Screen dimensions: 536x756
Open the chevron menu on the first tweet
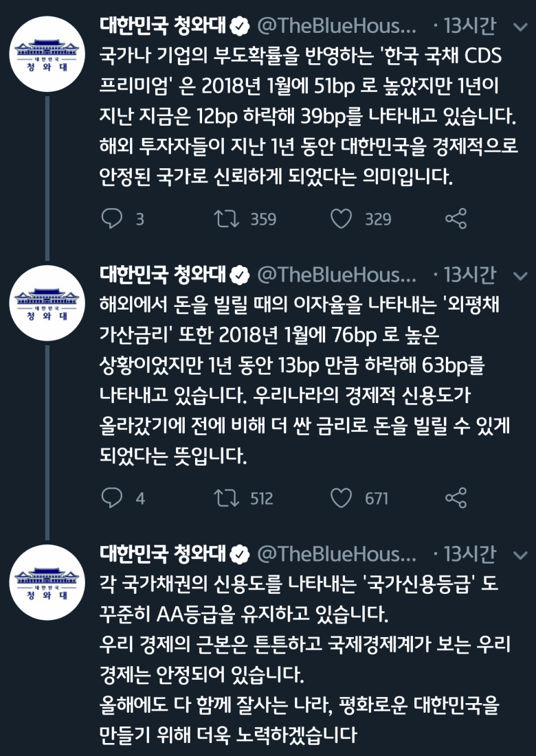pyautogui.click(x=520, y=27)
